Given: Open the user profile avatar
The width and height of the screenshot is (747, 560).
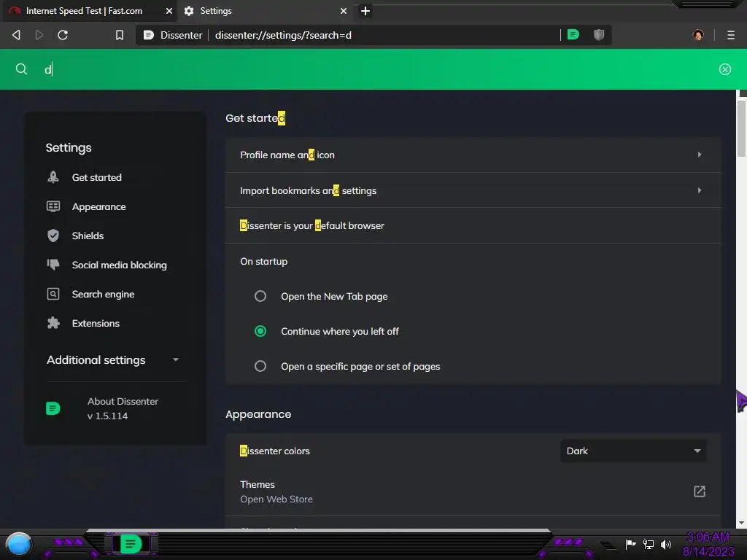Looking at the screenshot, I should pyautogui.click(x=698, y=35).
